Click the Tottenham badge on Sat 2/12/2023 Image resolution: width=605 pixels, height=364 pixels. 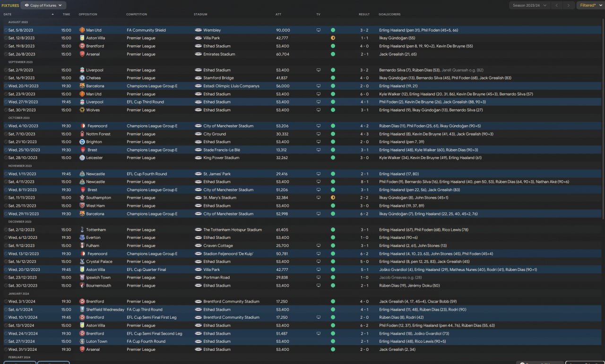[82, 230]
